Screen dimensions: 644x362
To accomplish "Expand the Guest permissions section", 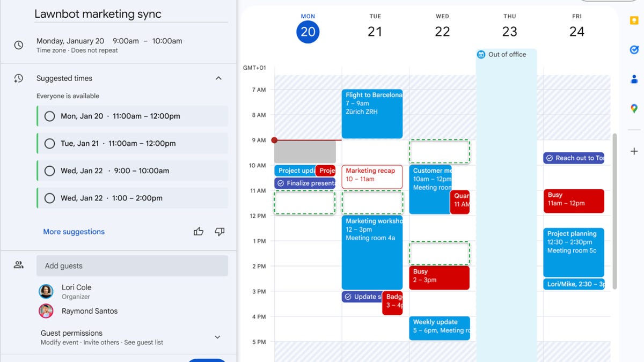I will click(x=217, y=337).
